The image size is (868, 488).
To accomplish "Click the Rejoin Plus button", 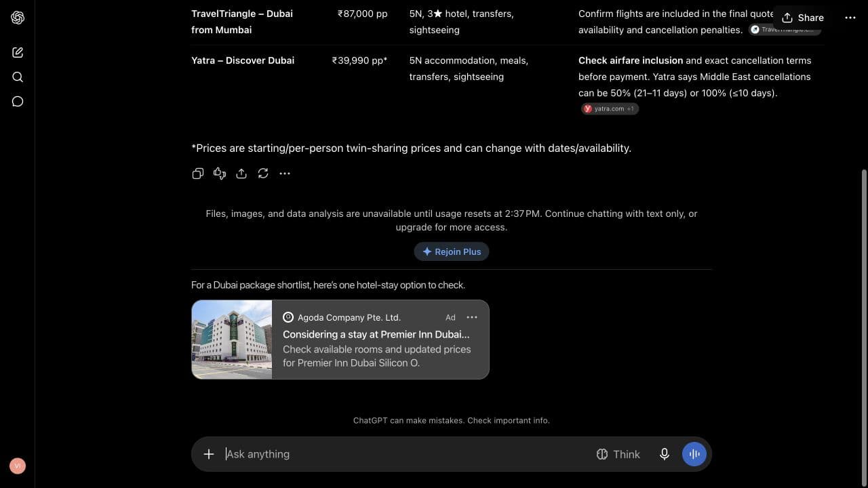I will tap(452, 251).
